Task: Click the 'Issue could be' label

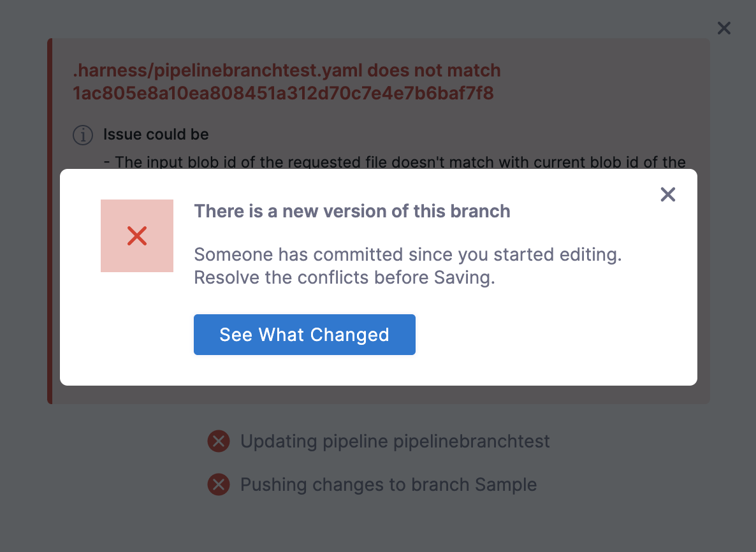Action: point(156,135)
